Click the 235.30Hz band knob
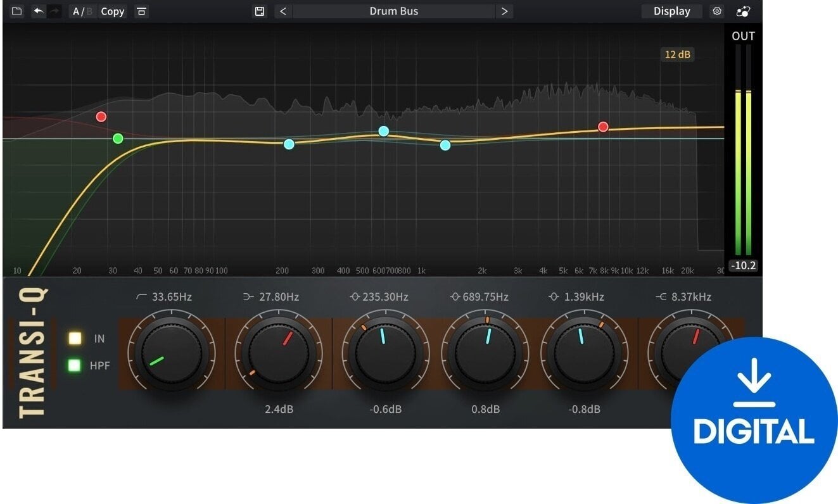The height and width of the screenshot is (504, 838). click(386, 353)
